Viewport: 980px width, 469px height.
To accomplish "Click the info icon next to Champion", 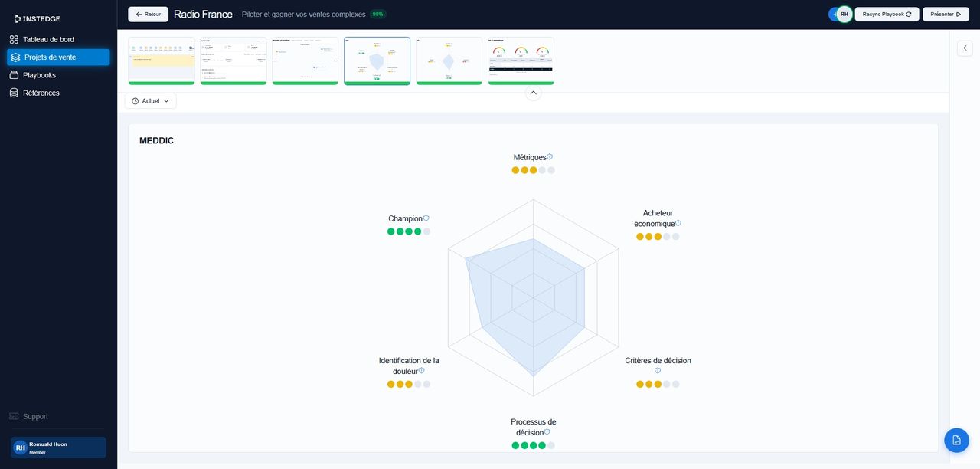I will [x=426, y=216].
